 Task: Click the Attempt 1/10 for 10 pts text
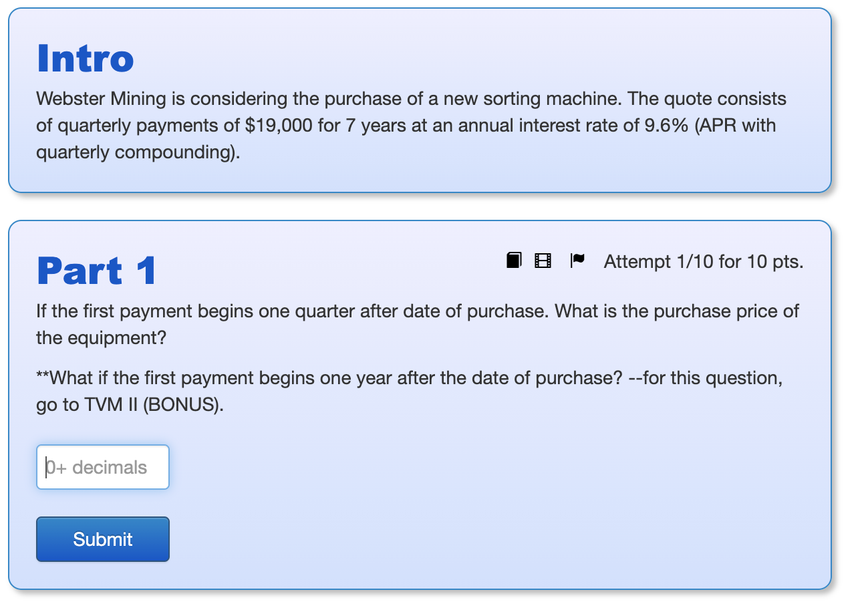[703, 261]
